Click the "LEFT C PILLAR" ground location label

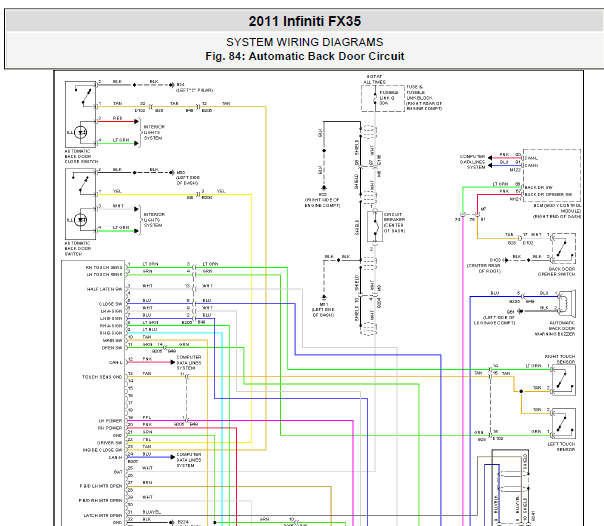195,90
